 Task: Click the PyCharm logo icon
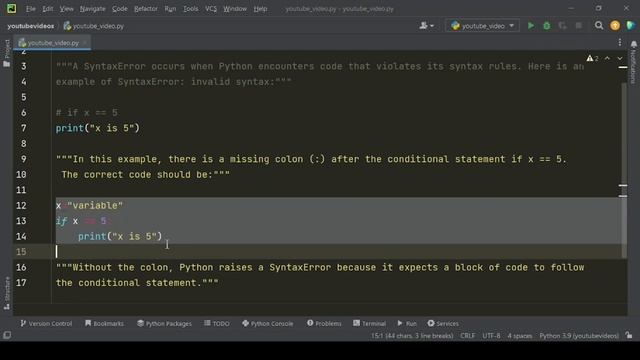pyautogui.click(x=11, y=8)
